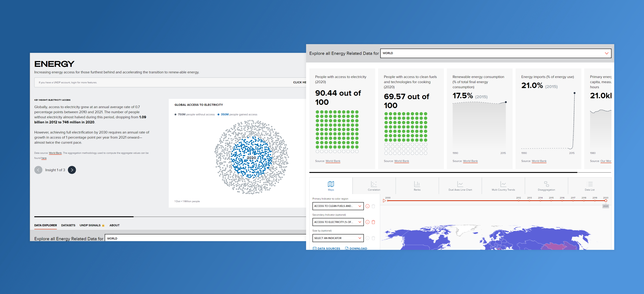Open the World dropdown in left page
Screen dimensions: 644x294
(205, 238)
